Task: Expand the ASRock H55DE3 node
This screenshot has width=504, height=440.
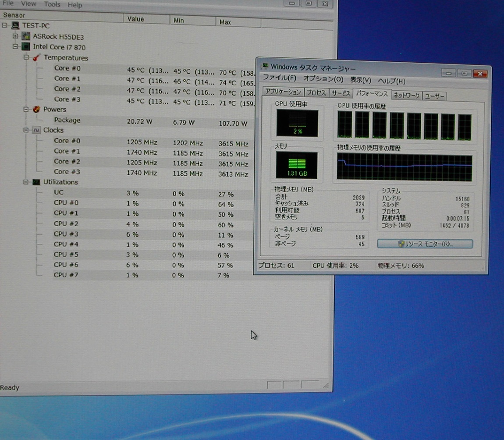Action: (15, 36)
